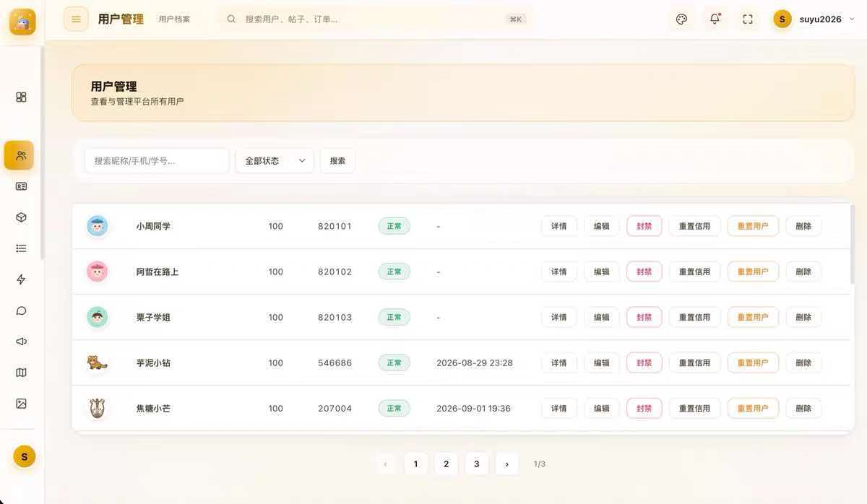Focus the global search box
The height and width of the screenshot is (504, 867).
[x=376, y=19]
